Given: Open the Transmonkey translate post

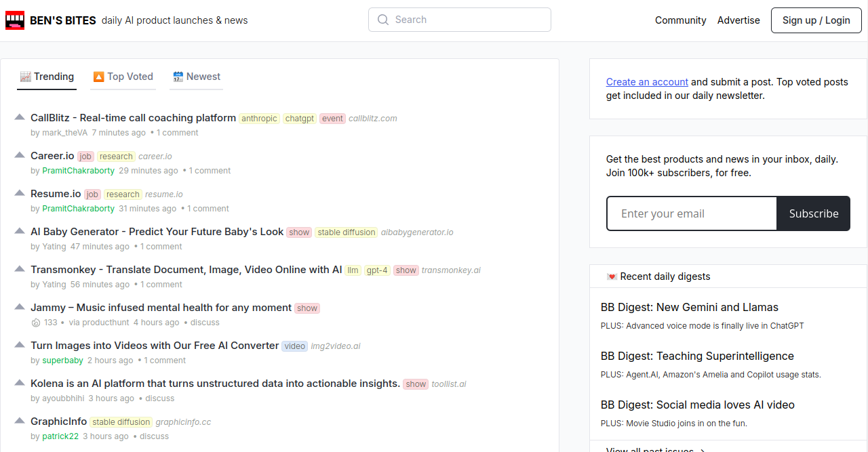Looking at the screenshot, I should pos(186,270).
